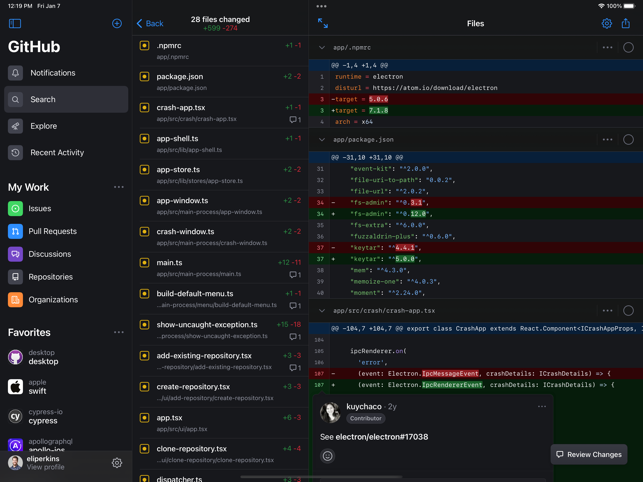The width and height of the screenshot is (643, 482).
Task: Mark crash-app.tsx file as viewed
Action: 628,311
